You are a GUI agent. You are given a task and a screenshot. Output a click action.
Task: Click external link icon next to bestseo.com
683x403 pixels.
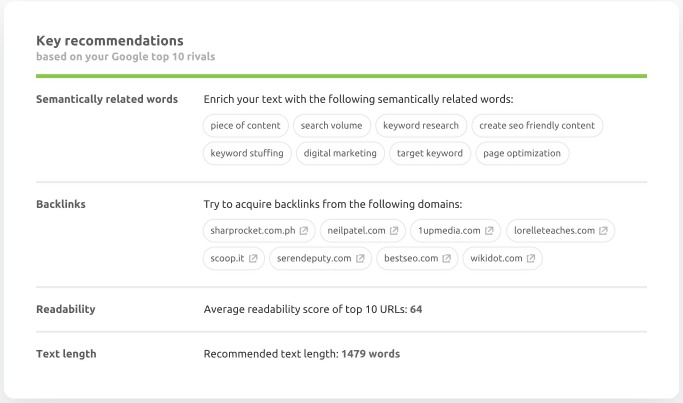[447, 258]
